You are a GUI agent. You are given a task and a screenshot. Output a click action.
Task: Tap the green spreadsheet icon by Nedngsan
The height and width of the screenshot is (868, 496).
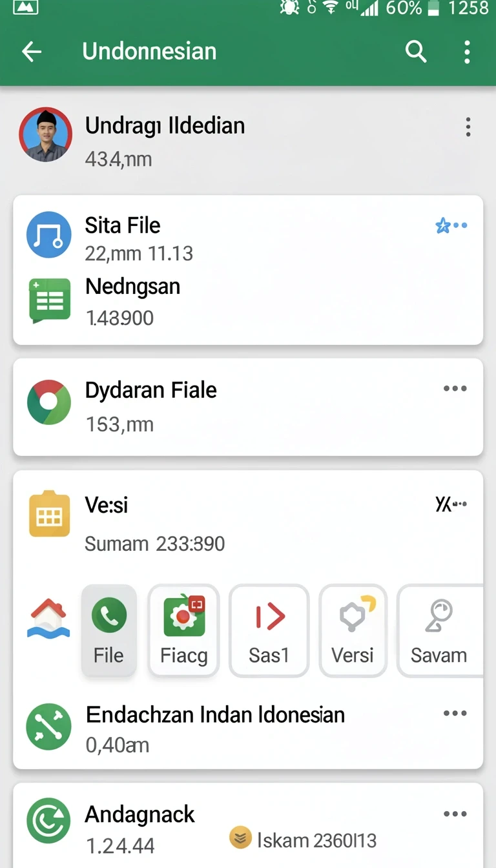pos(50,300)
